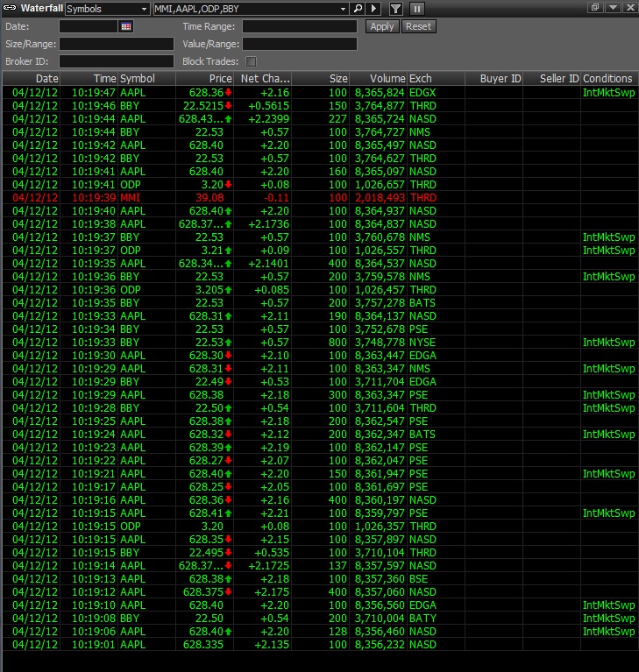This screenshot has height=672, width=639.
Task: Close the Waterfall panel
Action: point(630,7)
